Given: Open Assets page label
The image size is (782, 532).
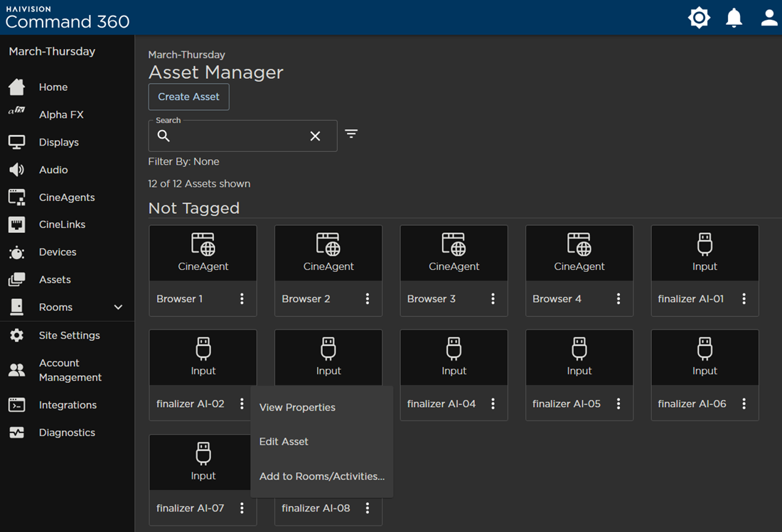Looking at the screenshot, I should tap(55, 279).
